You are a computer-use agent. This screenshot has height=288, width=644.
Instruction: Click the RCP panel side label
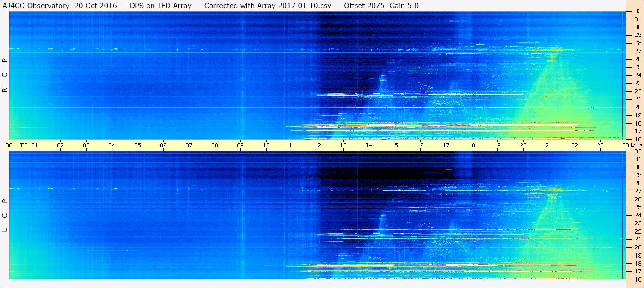click(x=5, y=75)
